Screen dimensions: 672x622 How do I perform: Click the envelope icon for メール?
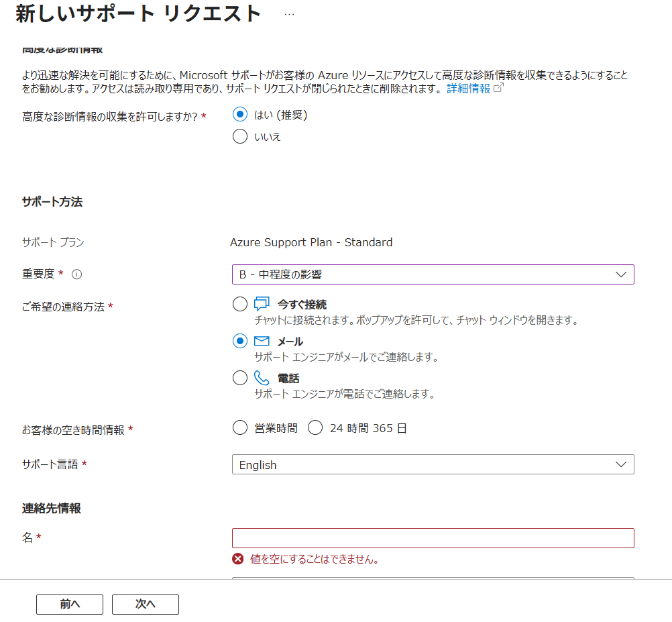[x=262, y=342]
